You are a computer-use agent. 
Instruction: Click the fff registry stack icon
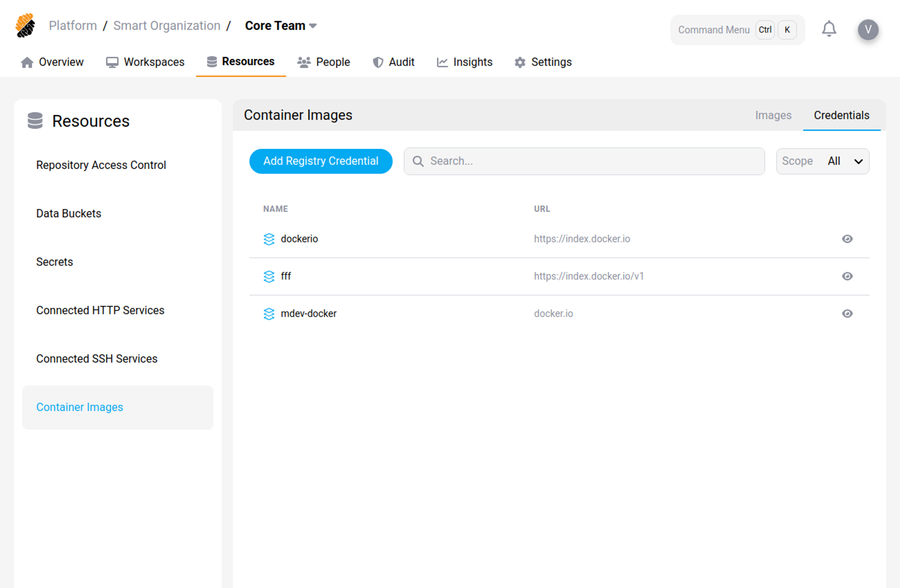point(269,276)
